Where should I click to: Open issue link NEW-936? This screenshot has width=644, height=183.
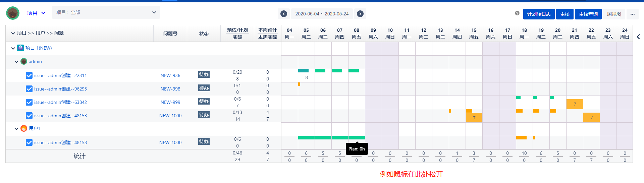click(170, 75)
